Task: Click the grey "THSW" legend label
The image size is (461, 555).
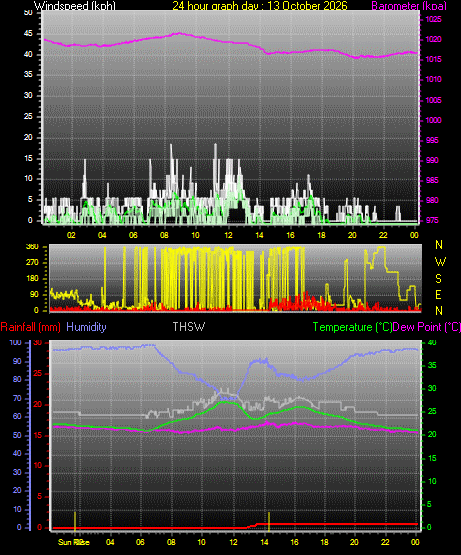Action: (x=189, y=327)
